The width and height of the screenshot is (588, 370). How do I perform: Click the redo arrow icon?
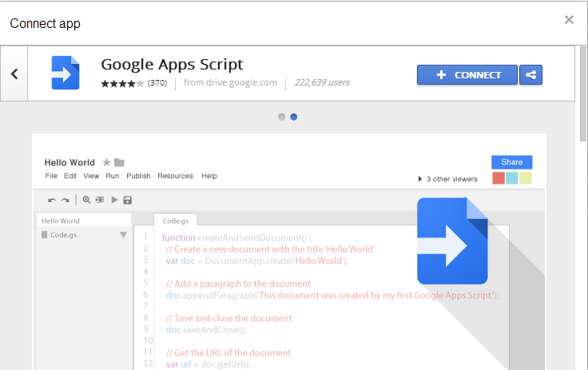tap(66, 201)
